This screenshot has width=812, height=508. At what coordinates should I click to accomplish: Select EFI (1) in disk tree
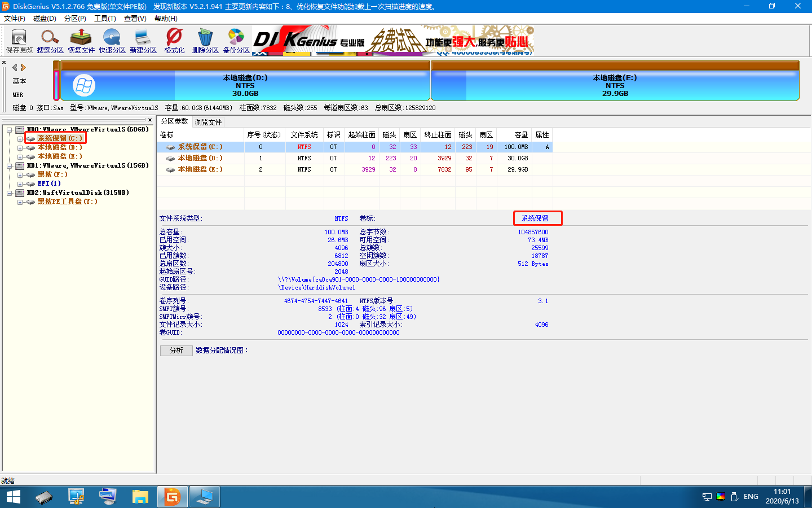(49, 183)
